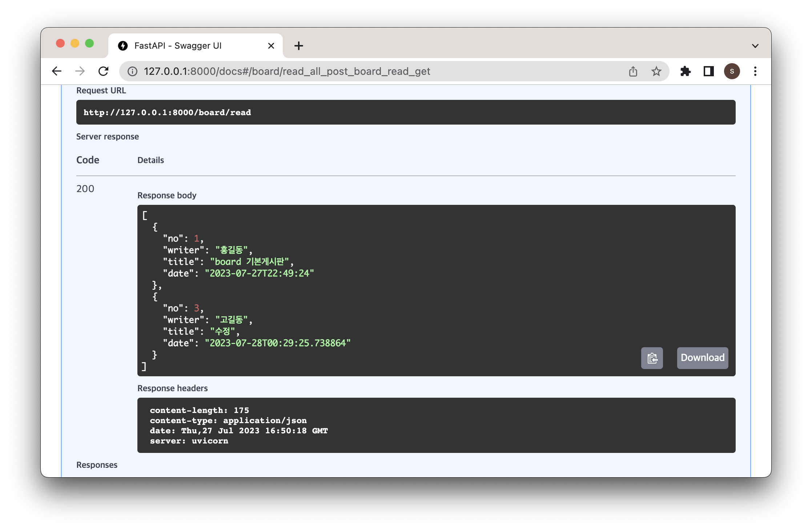The image size is (812, 531).
Task: Go back to previous page
Action: (x=57, y=71)
